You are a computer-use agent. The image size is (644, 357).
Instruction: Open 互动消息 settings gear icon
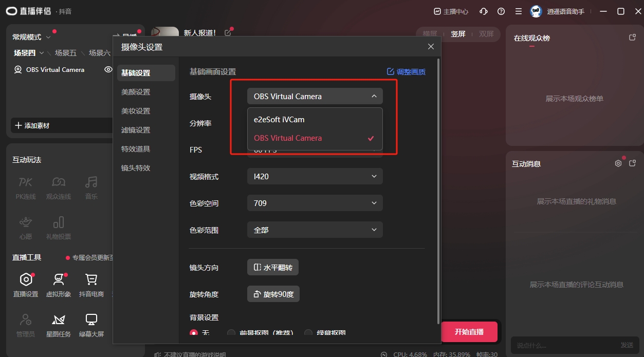[x=618, y=163]
